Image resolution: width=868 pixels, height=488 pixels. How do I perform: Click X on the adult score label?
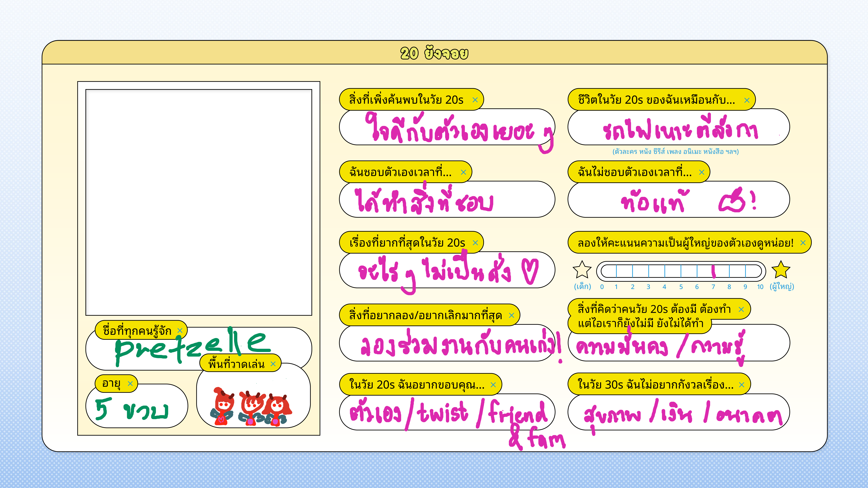coord(803,243)
